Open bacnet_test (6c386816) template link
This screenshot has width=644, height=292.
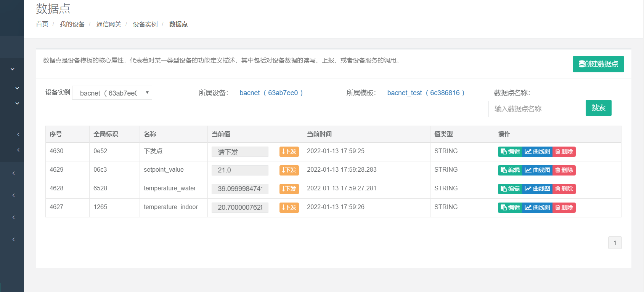(426, 93)
